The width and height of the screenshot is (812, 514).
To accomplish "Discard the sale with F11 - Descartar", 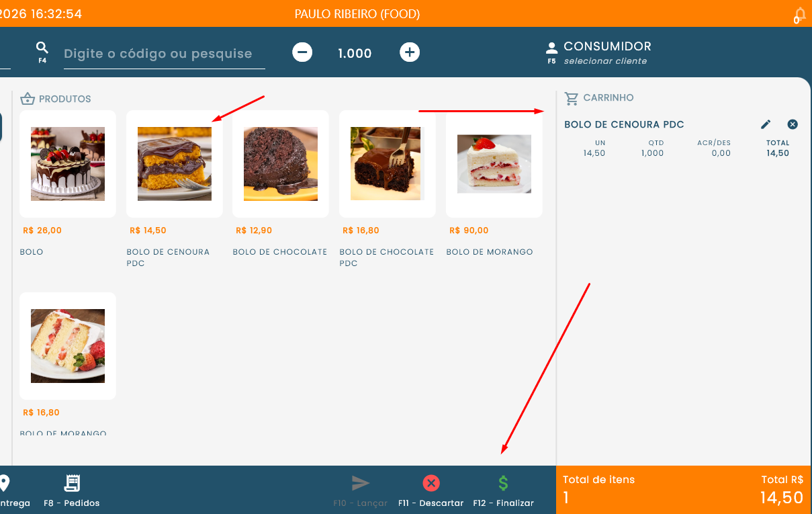I will tap(431, 484).
